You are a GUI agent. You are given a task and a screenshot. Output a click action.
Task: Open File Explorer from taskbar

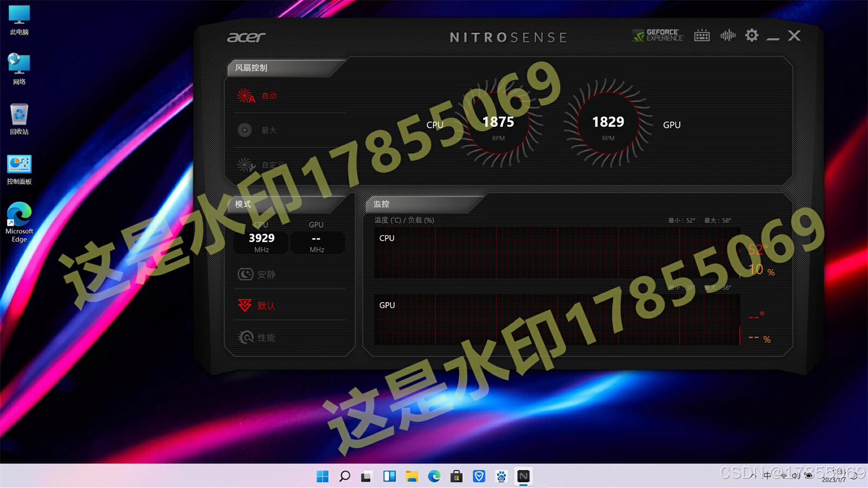[412, 476]
